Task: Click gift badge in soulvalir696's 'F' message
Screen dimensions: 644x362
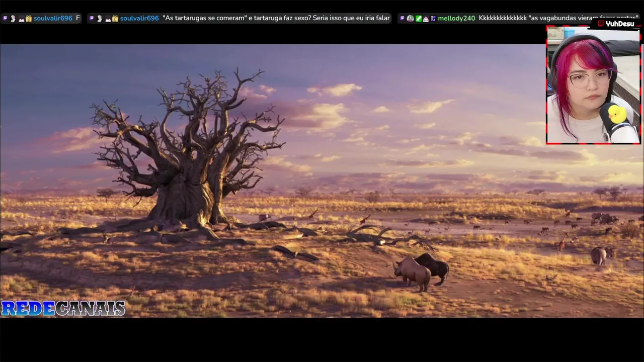Action: coord(29,19)
